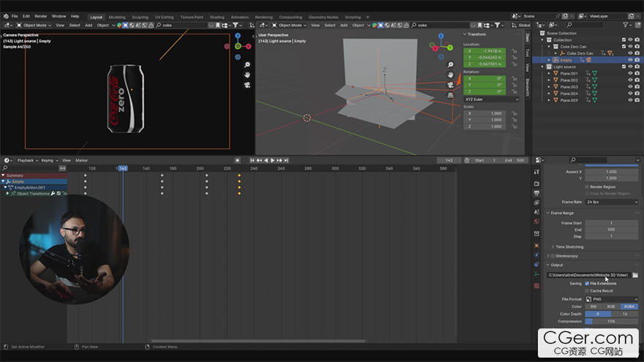Image resolution: width=644 pixels, height=362 pixels.
Task: Open the File Format PNG dropdown
Action: pos(612,299)
